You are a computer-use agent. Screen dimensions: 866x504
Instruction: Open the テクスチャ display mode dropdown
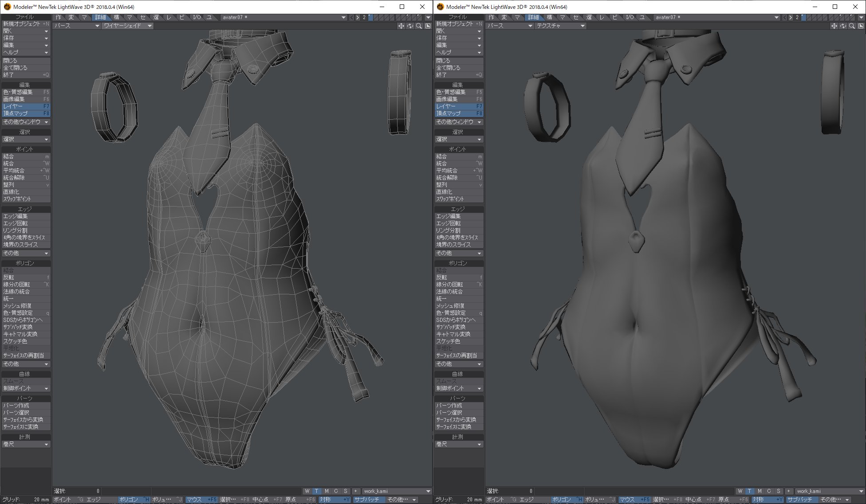(x=560, y=26)
